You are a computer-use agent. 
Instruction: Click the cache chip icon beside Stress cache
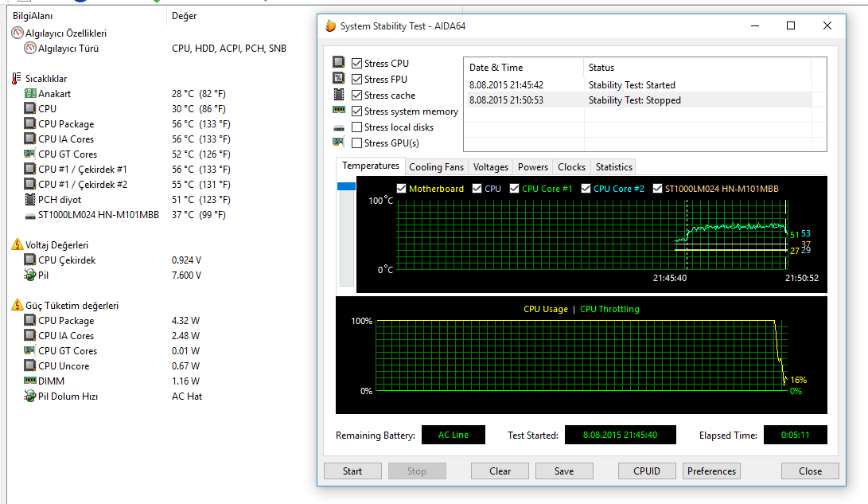pos(339,94)
